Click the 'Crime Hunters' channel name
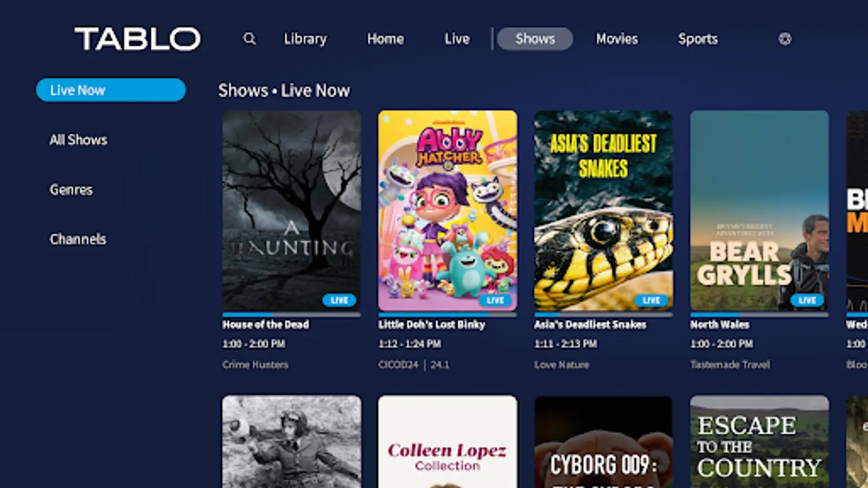 [x=256, y=365]
